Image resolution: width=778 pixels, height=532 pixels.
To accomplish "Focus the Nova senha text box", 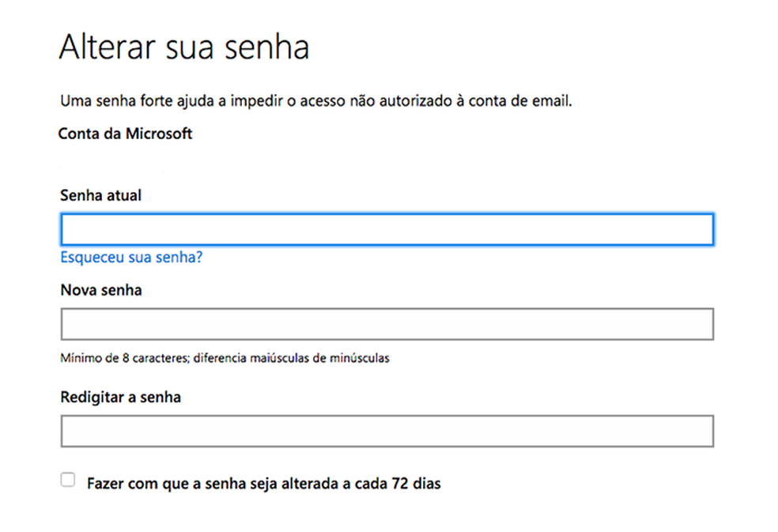I will pyautogui.click(x=387, y=324).
